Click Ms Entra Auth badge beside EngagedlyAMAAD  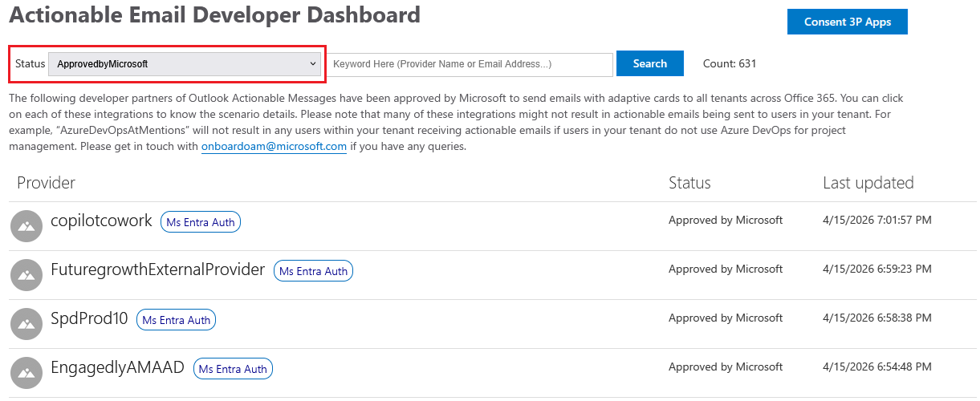233,369
